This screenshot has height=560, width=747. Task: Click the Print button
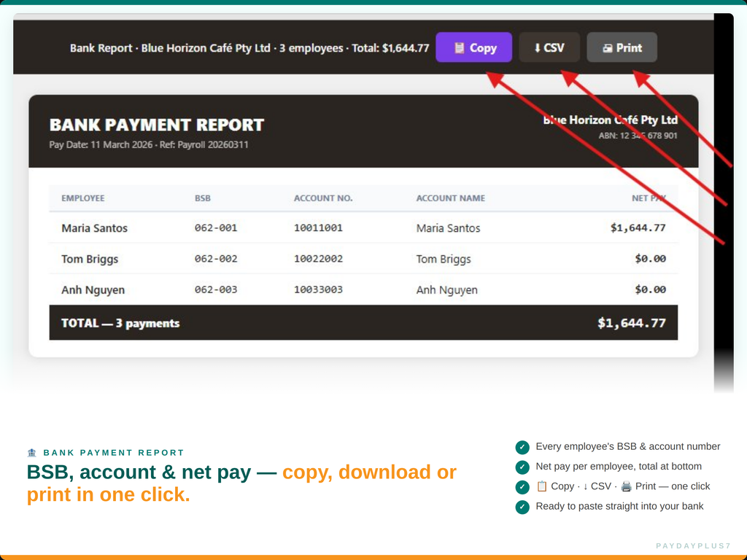(x=622, y=47)
